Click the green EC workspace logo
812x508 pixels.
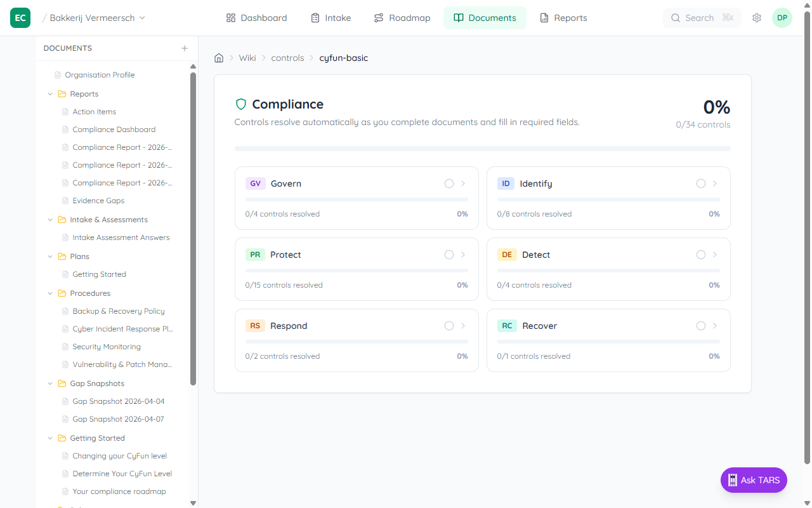[x=20, y=17]
